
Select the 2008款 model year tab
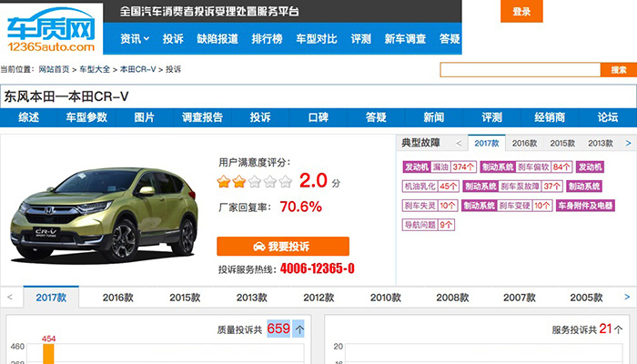(x=452, y=298)
